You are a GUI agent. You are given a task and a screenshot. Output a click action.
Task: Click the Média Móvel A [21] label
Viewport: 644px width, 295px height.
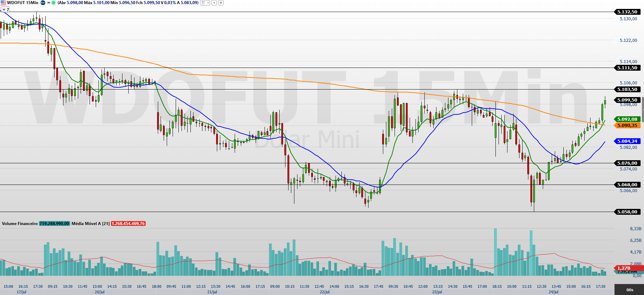[91, 224]
